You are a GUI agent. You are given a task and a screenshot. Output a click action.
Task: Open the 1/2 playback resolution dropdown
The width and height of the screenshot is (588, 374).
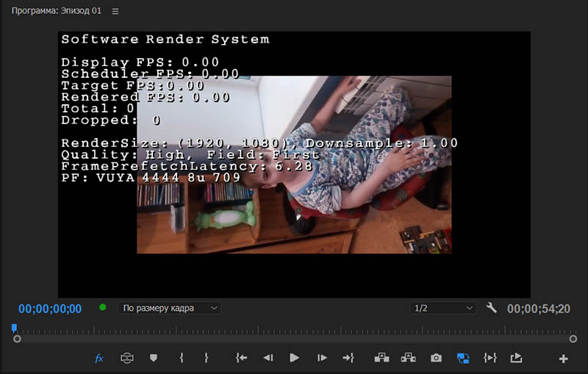[443, 308]
